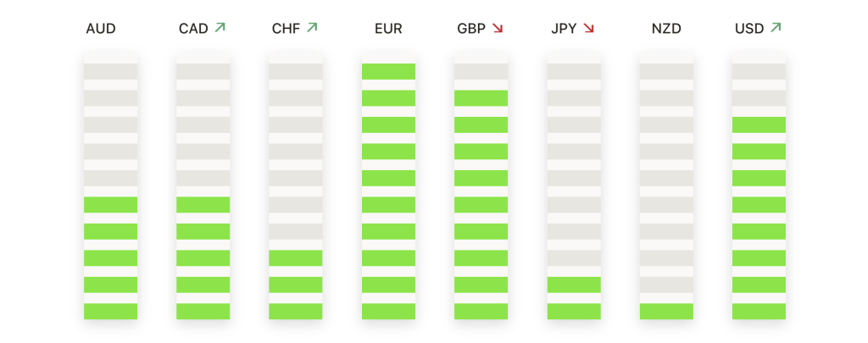Click the green up arrow beside CAD
Viewport: 868px width, 343px height.
[x=220, y=27]
